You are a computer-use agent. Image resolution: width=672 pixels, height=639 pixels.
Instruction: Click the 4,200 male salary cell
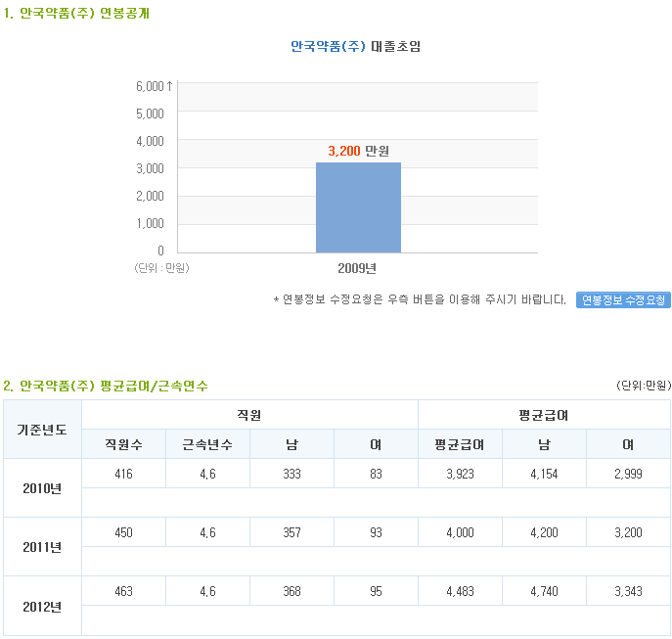click(544, 532)
